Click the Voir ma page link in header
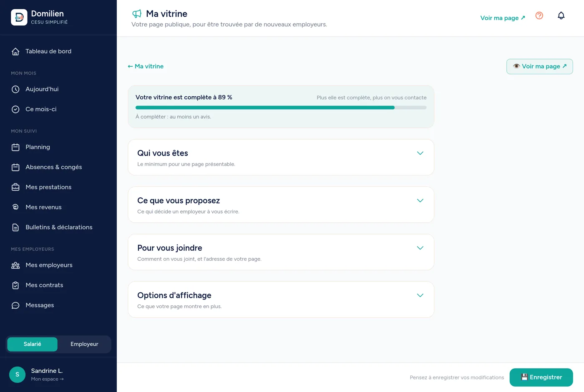 click(x=503, y=18)
